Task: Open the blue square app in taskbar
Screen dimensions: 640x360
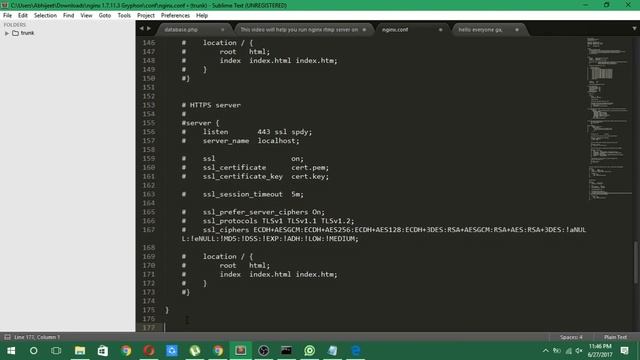Action: point(172,351)
